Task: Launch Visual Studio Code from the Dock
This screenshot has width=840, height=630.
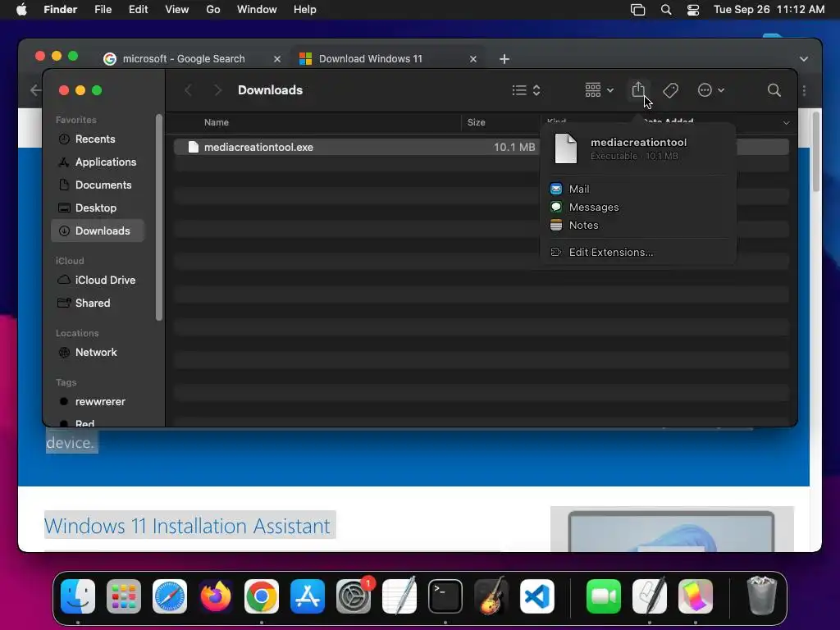Action: [x=536, y=596]
